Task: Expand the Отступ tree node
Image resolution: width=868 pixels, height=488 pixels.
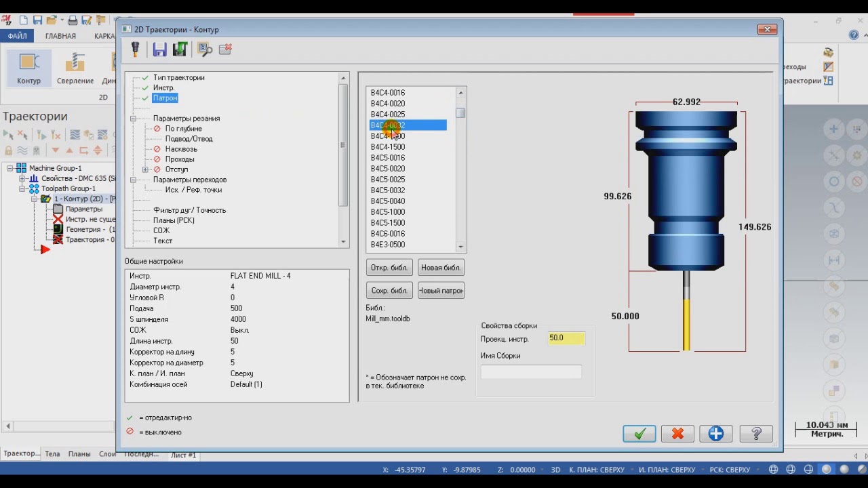Action: pos(145,169)
